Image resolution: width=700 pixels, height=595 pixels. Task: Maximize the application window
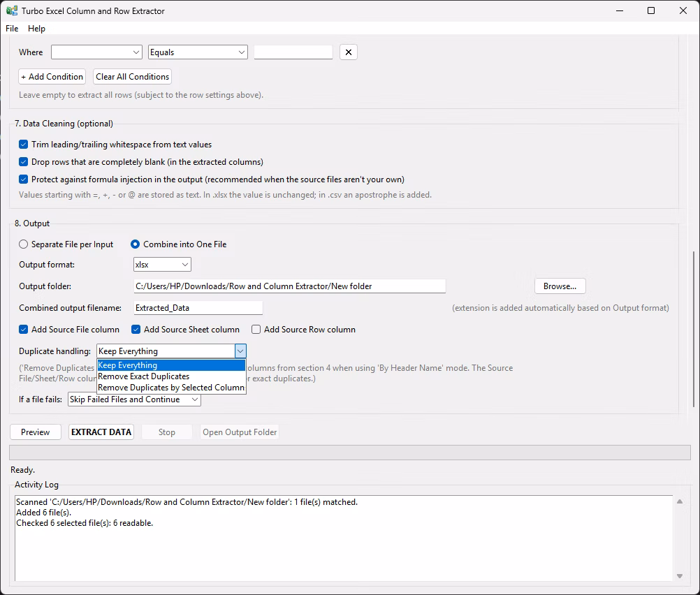coord(651,10)
